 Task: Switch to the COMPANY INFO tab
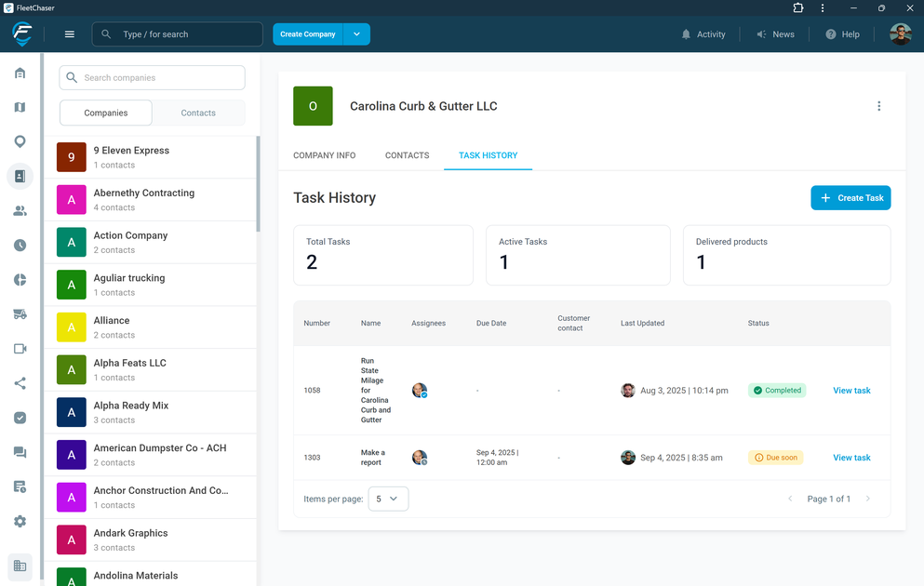click(x=324, y=155)
